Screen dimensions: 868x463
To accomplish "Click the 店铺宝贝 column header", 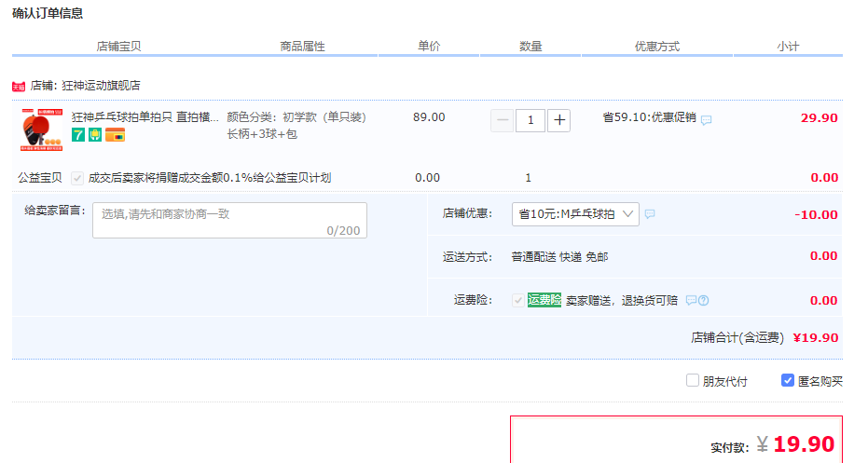I will pyautogui.click(x=118, y=47).
